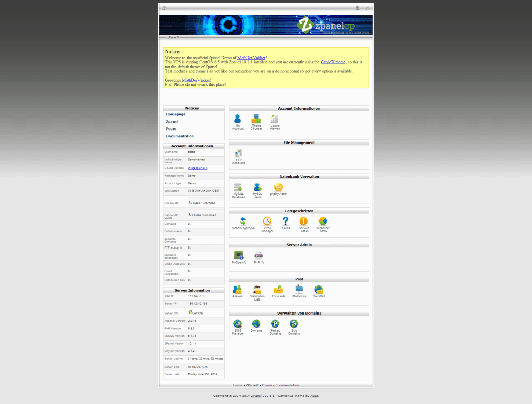Open the DNS Manager
532x404 pixels.
tap(238, 327)
